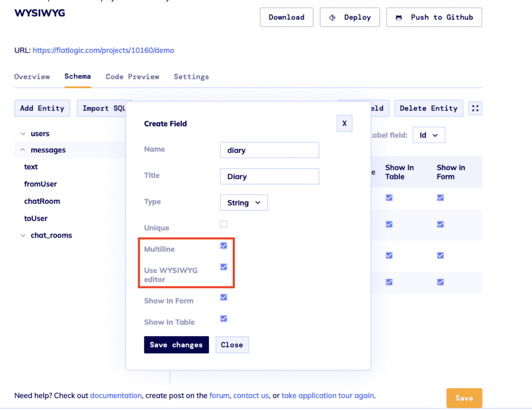The width and height of the screenshot is (532, 410).
Task: Click the GitHub cat icon
Action: (399, 18)
